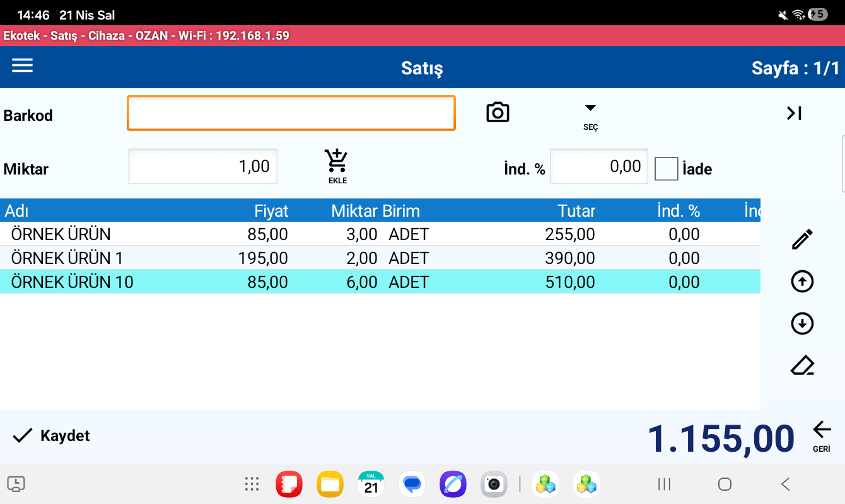Click the Miktar quantity field

click(202, 167)
